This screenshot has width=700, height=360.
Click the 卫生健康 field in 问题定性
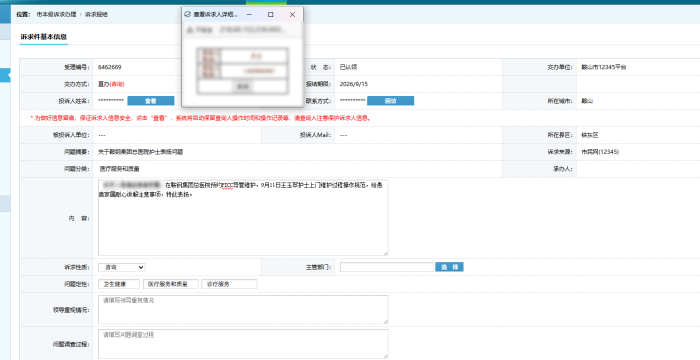point(119,284)
